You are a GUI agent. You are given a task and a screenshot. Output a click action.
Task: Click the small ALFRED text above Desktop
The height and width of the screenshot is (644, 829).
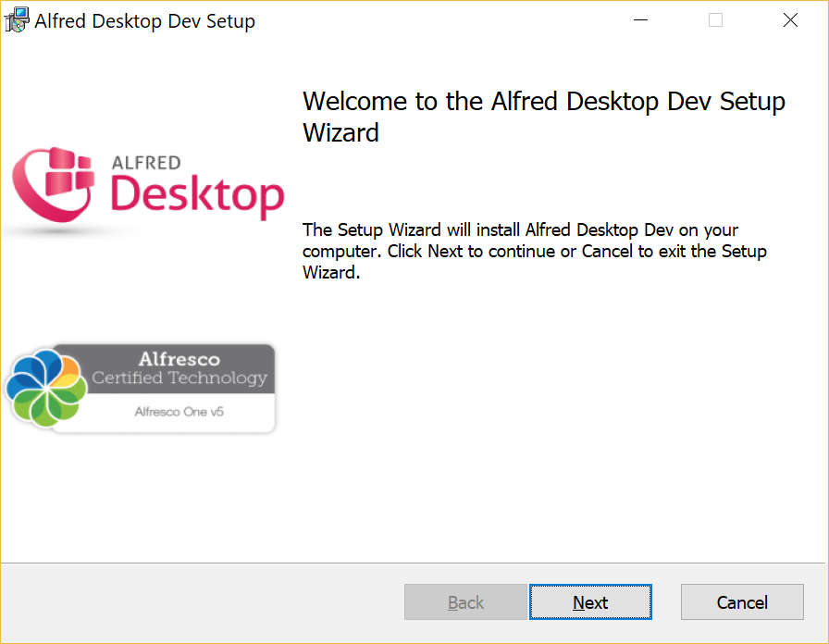145,163
